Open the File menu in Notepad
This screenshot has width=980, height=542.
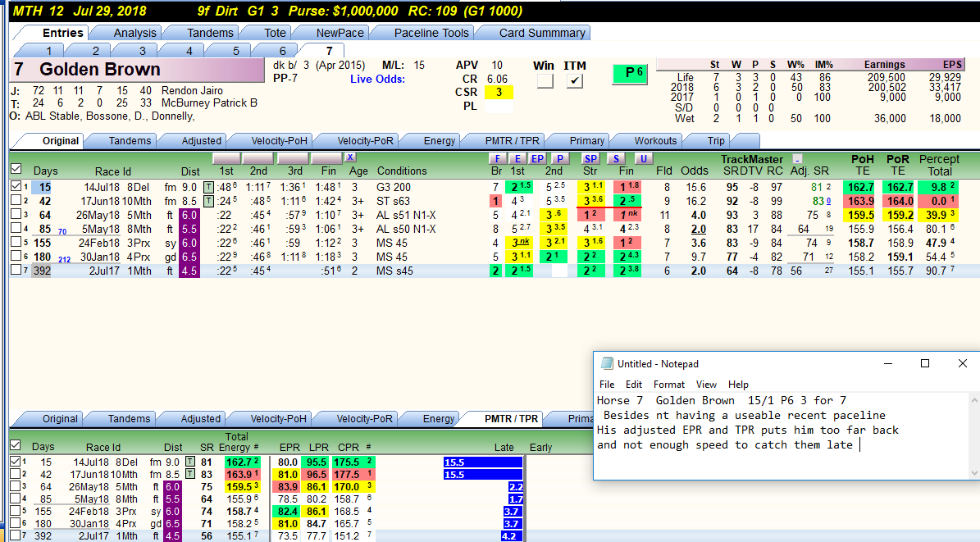(x=607, y=385)
